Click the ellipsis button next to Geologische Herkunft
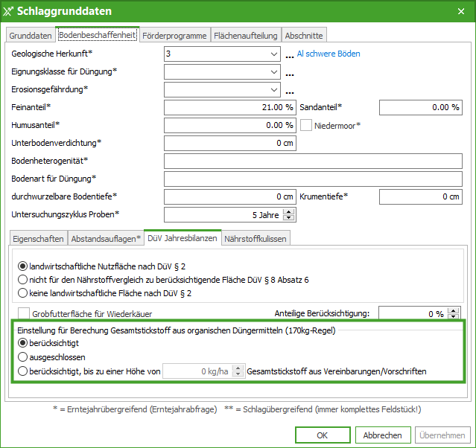The width and height of the screenshot is (476, 448). [289, 55]
